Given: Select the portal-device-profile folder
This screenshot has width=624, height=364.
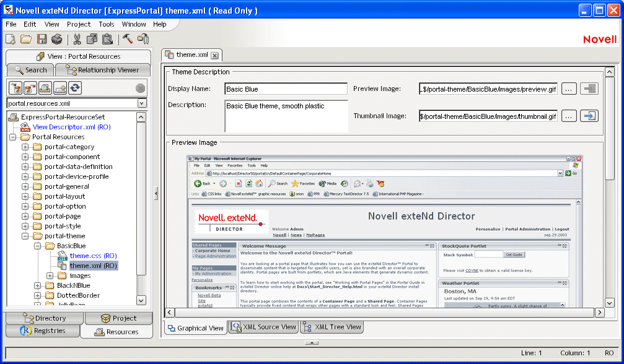Looking at the screenshot, I should click(x=76, y=176).
